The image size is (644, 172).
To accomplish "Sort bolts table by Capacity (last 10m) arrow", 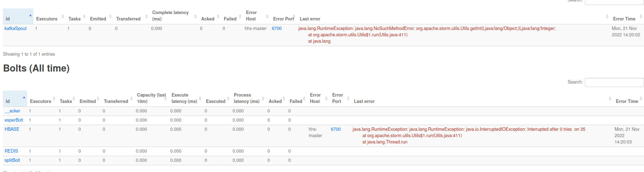I will [165, 99].
